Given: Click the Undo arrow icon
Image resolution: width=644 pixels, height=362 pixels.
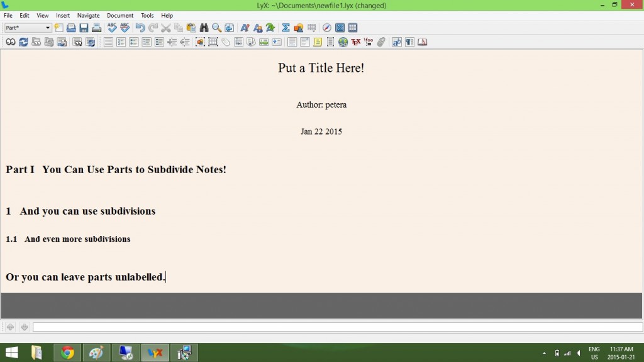Looking at the screenshot, I should pyautogui.click(x=140, y=28).
